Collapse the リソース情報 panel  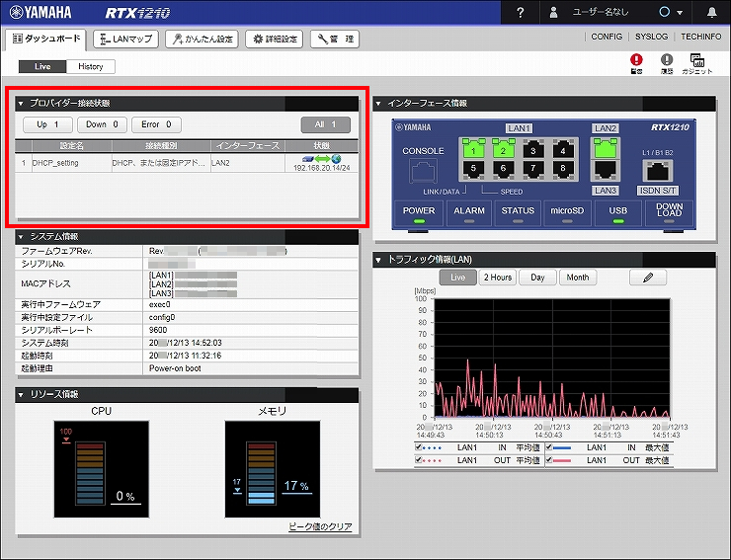click(x=21, y=395)
